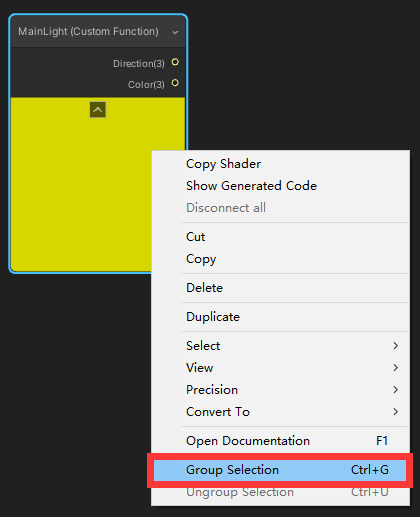420x517 pixels.
Task: Collapse the node preview with the up-arrow button
Action: point(98,110)
